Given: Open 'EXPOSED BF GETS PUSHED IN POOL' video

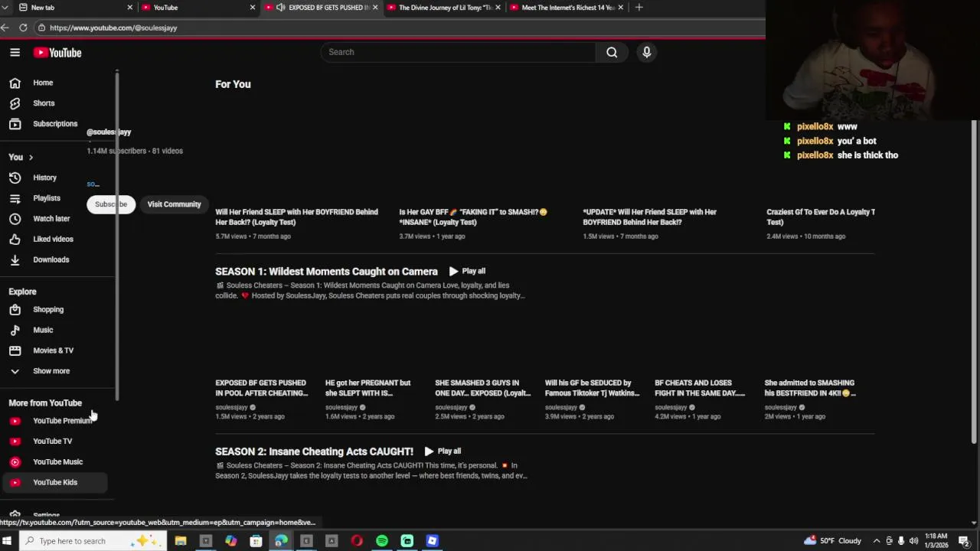Looking at the screenshot, I should (x=261, y=388).
